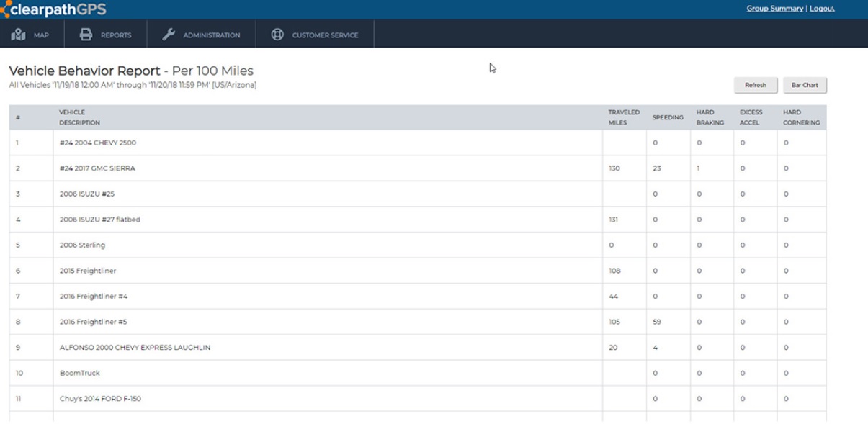Select the '2006 ISUZU #25' vehicle
868x424 pixels.
[87, 194]
